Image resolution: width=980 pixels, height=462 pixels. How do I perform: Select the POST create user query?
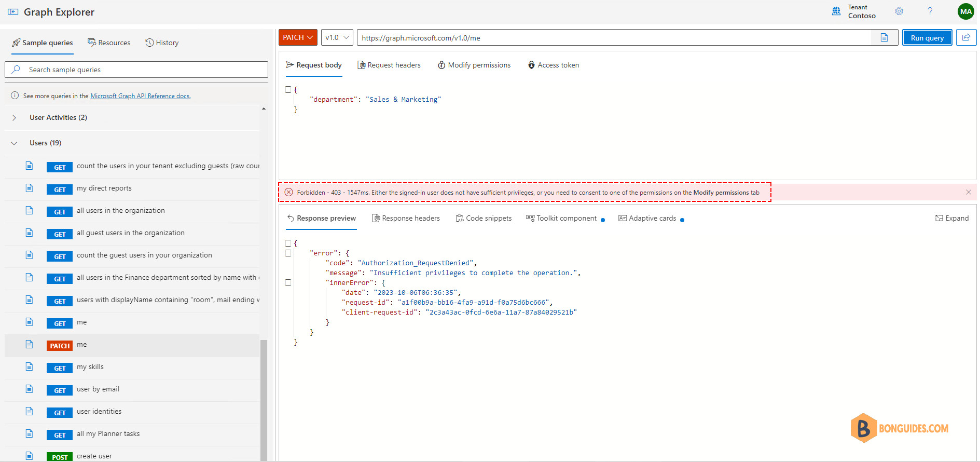[132, 455]
